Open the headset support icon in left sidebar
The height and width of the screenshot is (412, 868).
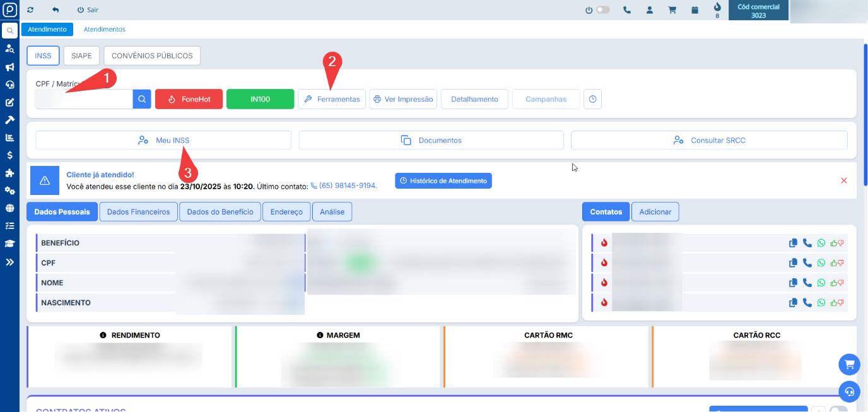[x=9, y=85]
